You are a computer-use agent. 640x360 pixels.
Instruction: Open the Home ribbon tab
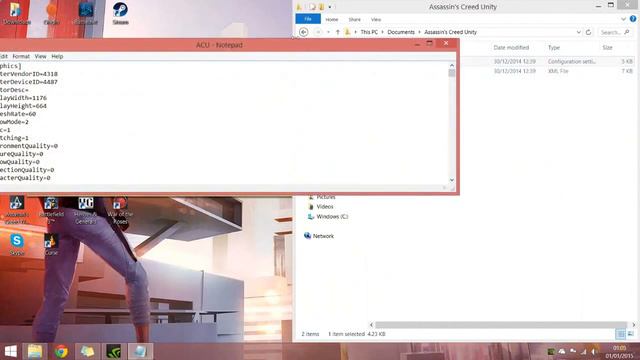331,19
